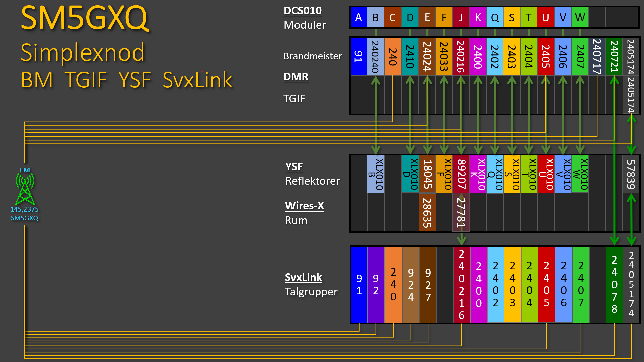
Task: Click the magenta Brandmeister 2400 cell
Action: 478,57
